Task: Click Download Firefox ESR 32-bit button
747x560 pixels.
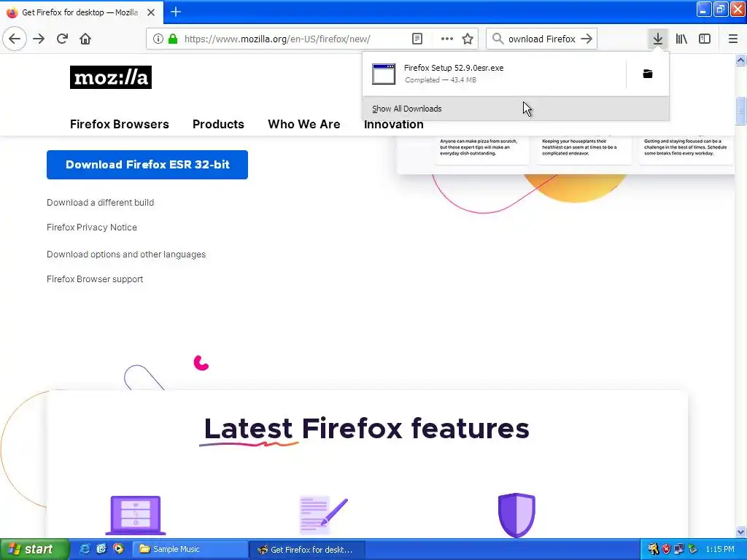Action: 147,165
